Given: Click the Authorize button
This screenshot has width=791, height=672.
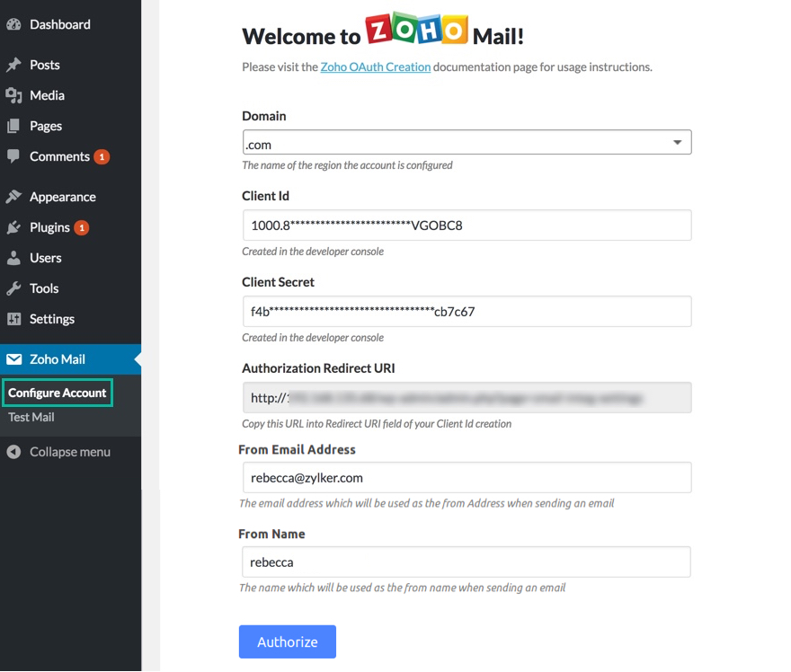Looking at the screenshot, I should (x=288, y=641).
